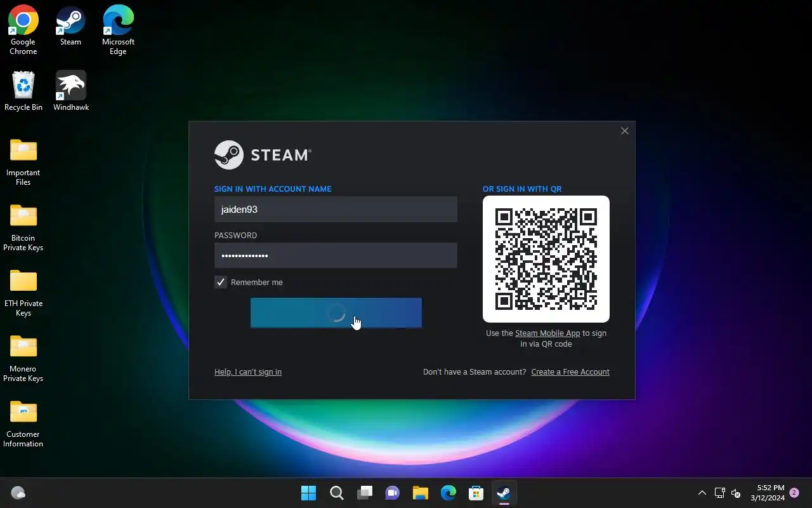Viewport: 812px width, 508px height.
Task: Open Microsoft Store from the taskbar
Action: click(476, 493)
